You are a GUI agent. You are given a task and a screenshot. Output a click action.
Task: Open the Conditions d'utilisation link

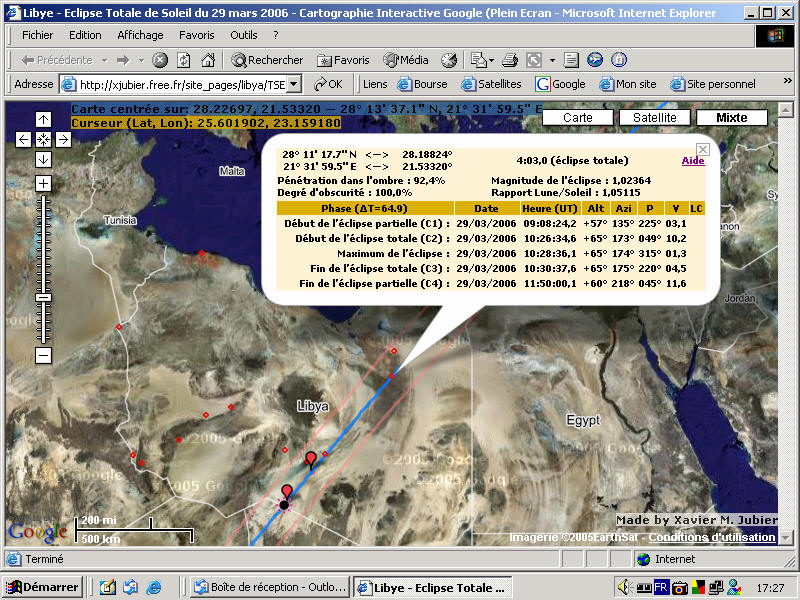(x=712, y=537)
